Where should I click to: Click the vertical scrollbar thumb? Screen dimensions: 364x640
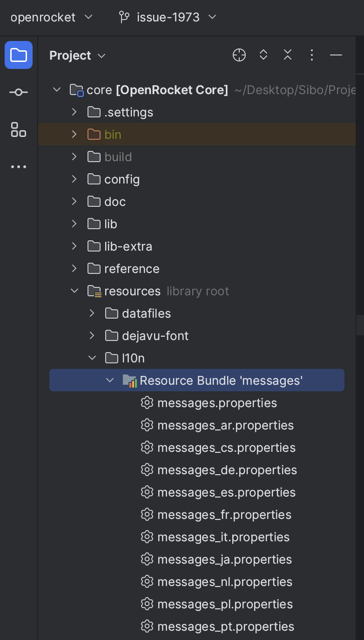pyautogui.click(x=360, y=325)
